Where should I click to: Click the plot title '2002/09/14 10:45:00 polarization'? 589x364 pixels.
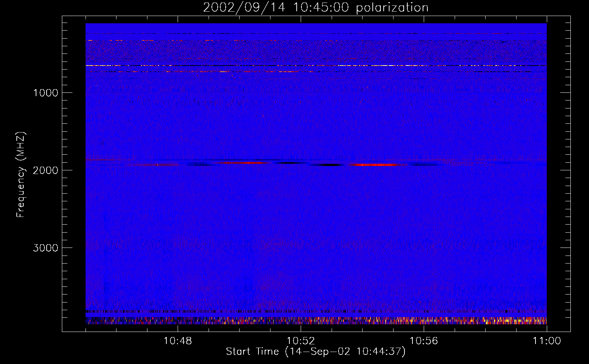pos(316,8)
